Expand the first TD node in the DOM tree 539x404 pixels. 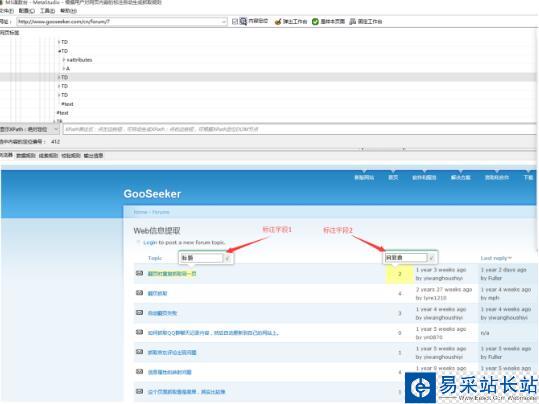pyautogui.click(x=59, y=42)
